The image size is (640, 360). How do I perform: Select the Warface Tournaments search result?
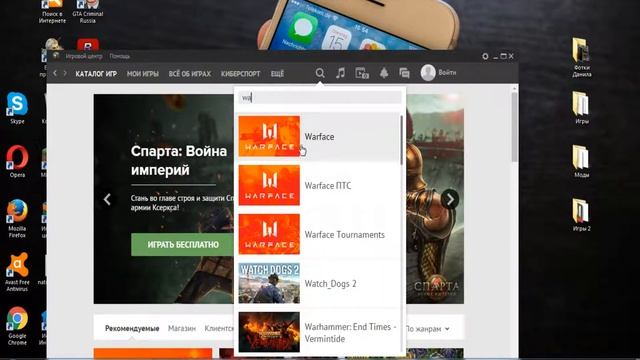[318, 234]
